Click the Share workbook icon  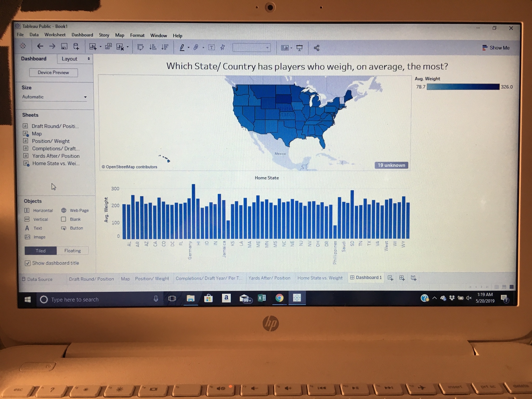click(316, 48)
